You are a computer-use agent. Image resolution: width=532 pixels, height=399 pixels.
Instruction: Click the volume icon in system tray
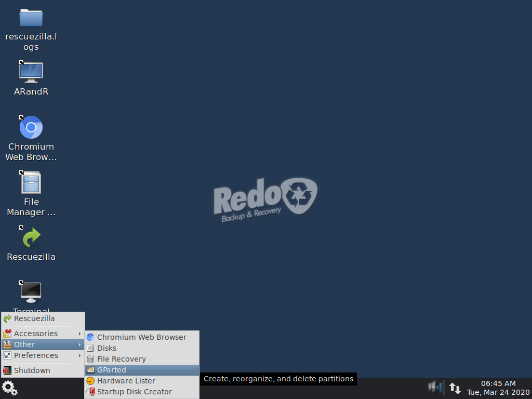pyautogui.click(x=435, y=388)
